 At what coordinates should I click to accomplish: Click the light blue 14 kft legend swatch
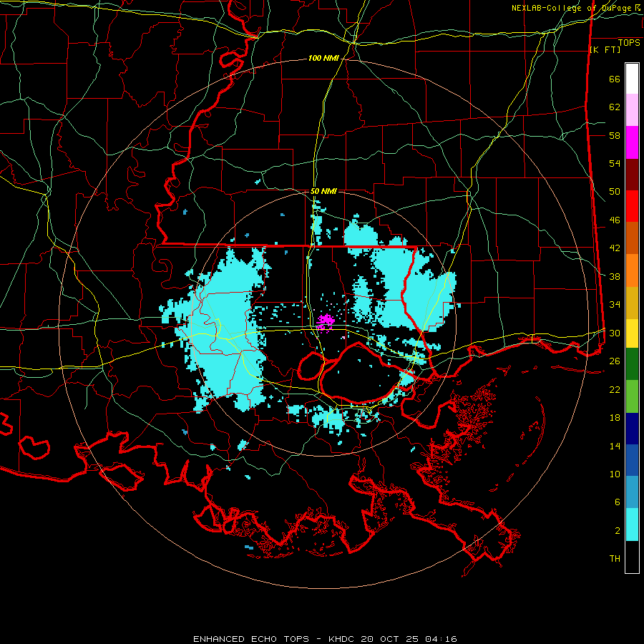coord(632,492)
